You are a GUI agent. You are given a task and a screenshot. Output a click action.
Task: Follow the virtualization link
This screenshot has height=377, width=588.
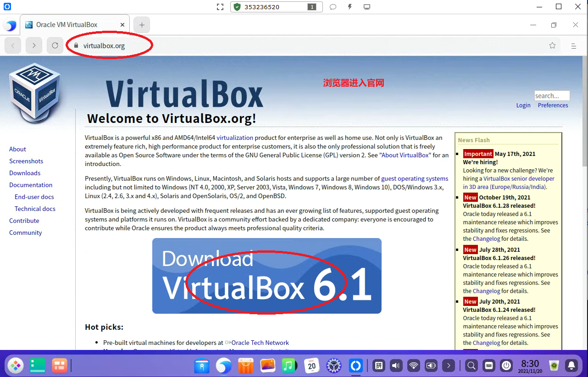pos(235,138)
